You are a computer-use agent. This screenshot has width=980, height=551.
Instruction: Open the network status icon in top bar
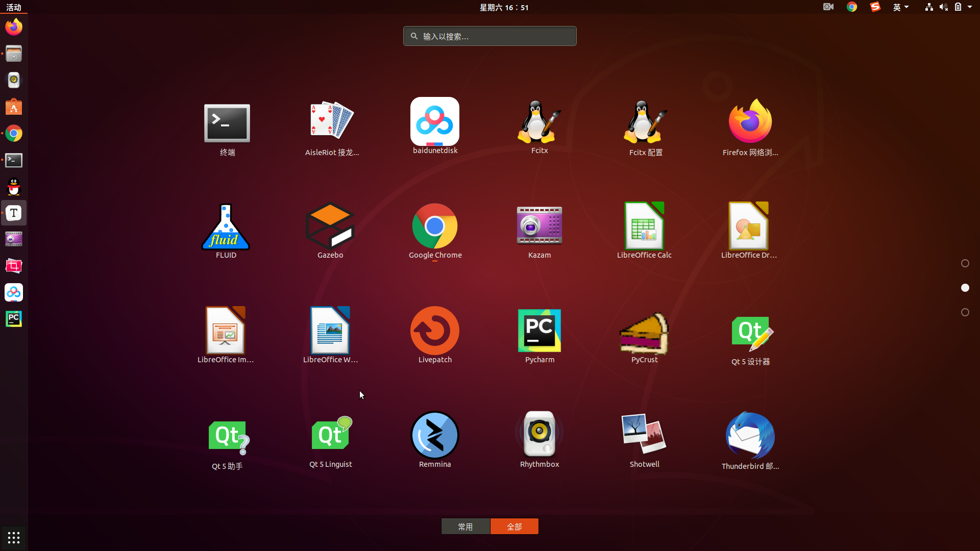point(929,7)
